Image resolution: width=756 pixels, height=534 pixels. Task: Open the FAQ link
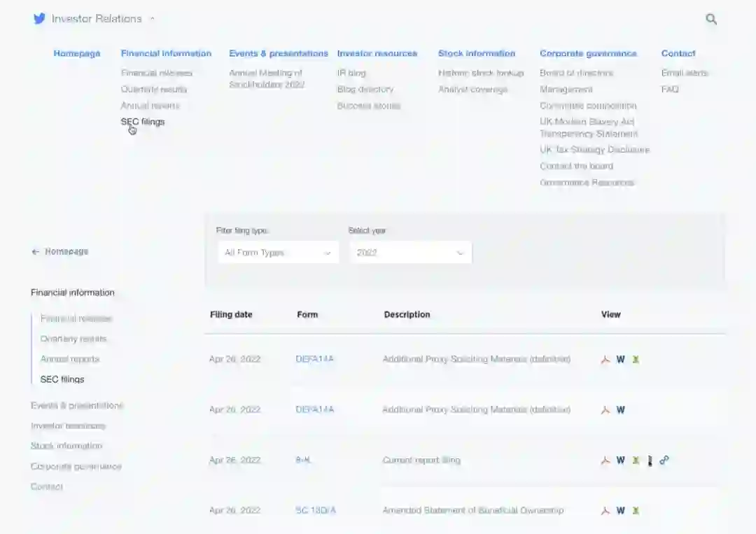click(670, 90)
